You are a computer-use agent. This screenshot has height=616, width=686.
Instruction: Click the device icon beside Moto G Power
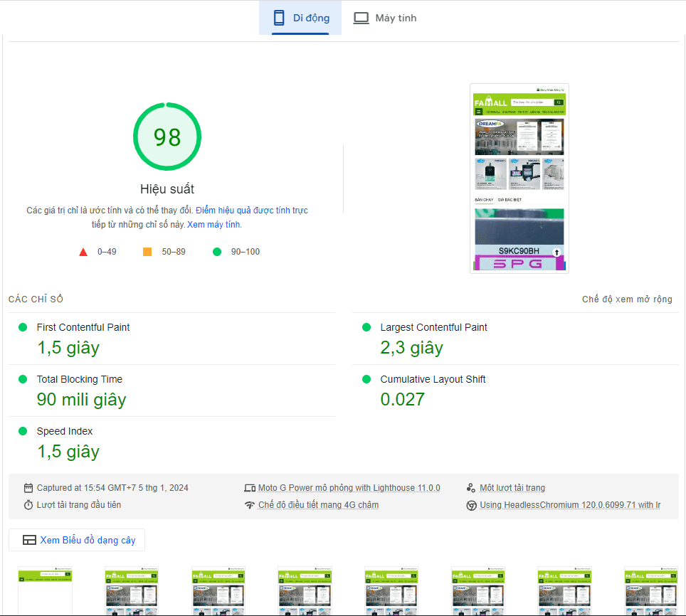pos(250,488)
